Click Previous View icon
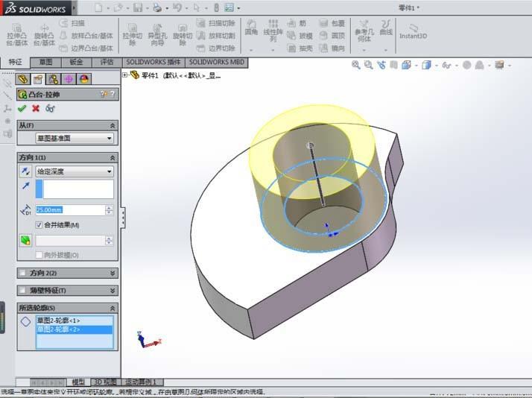 coord(381,64)
